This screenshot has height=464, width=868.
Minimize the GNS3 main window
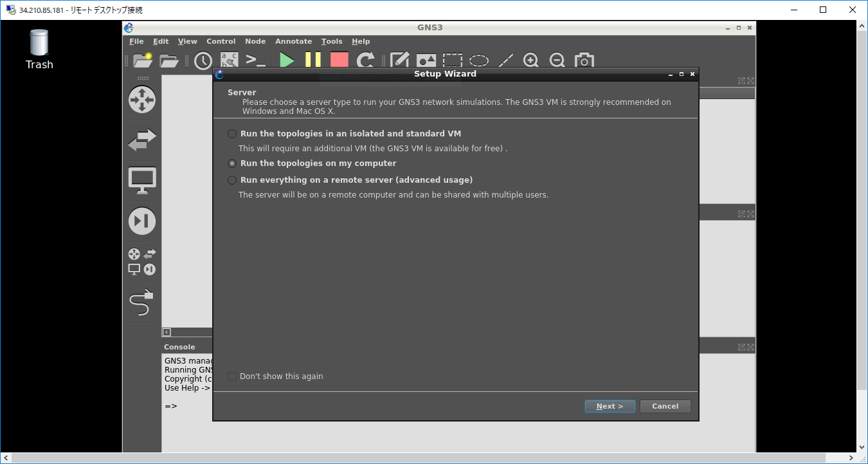(728, 28)
